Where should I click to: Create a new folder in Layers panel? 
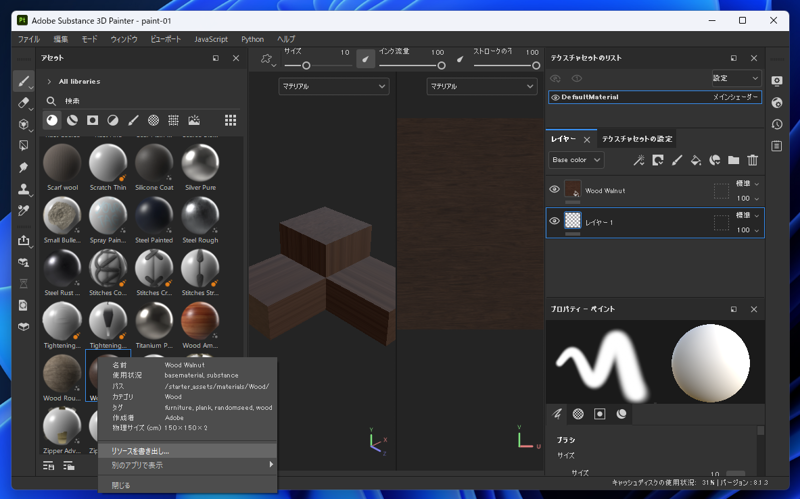click(734, 160)
